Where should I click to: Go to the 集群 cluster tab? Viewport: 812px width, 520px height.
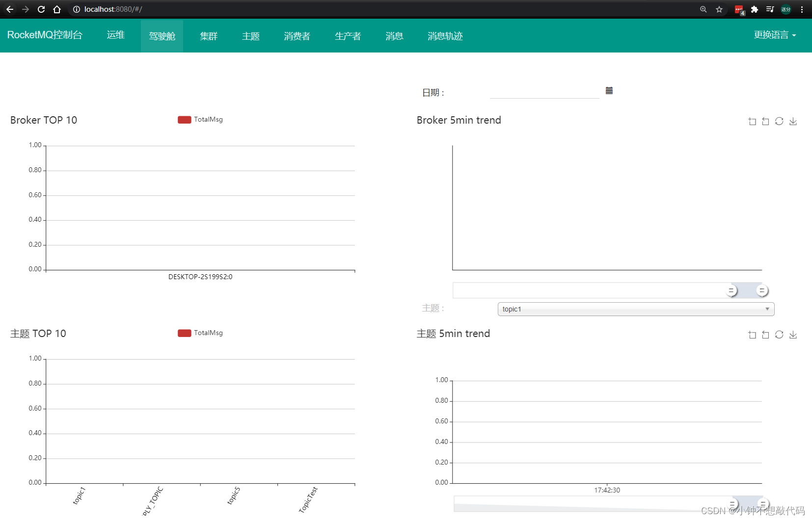coord(209,36)
